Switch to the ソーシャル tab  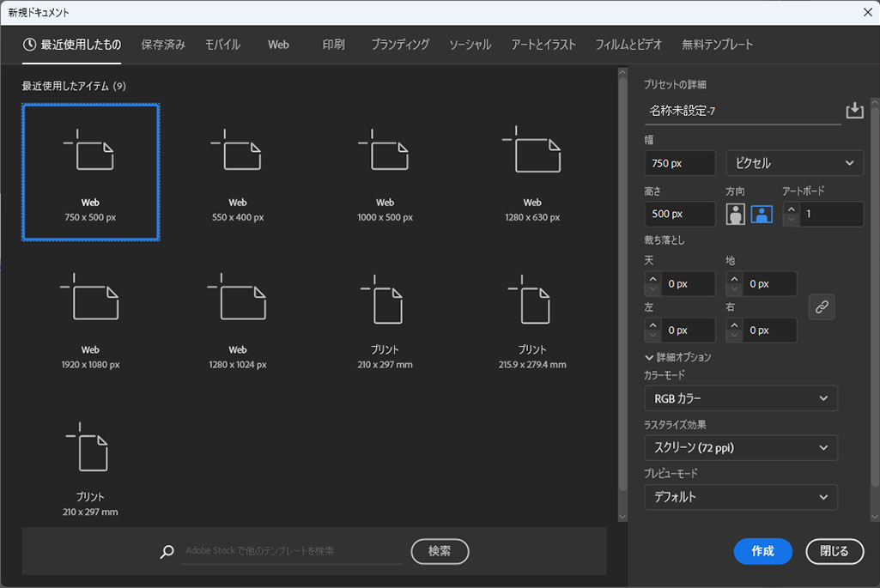click(x=470, y=45)
